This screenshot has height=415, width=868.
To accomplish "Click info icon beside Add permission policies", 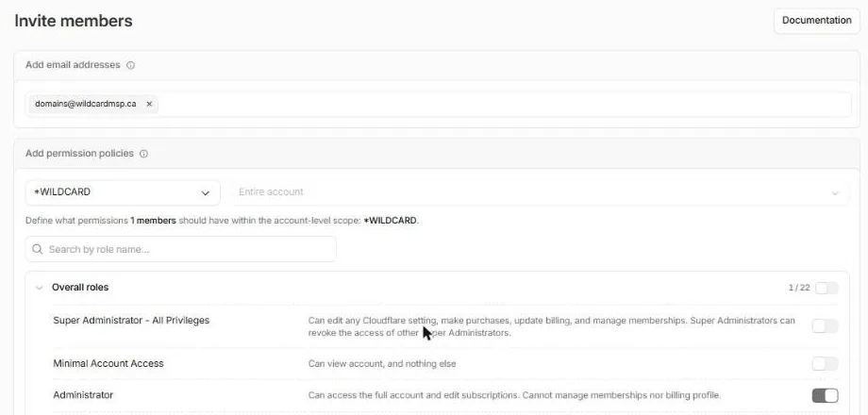I will [144, 154].
